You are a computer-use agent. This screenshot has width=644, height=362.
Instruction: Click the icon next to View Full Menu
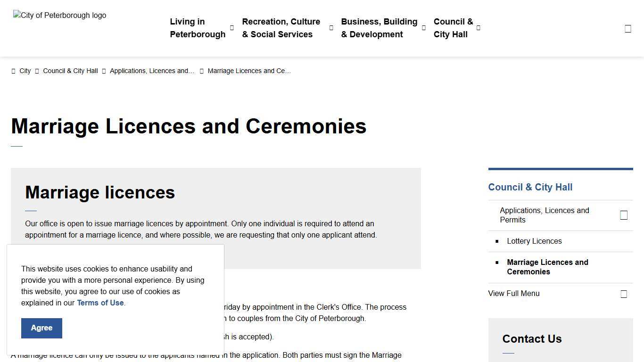pyautogui.click(x=624, y=293)
